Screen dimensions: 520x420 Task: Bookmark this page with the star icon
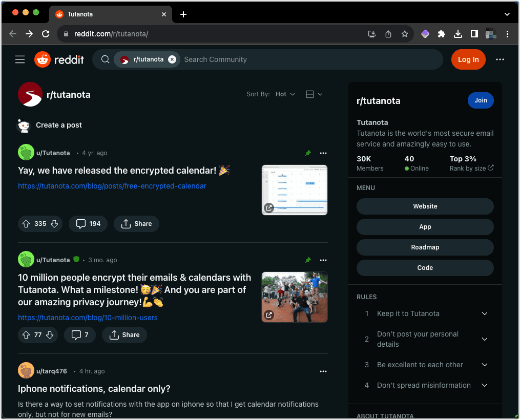[x=405, y=34]
